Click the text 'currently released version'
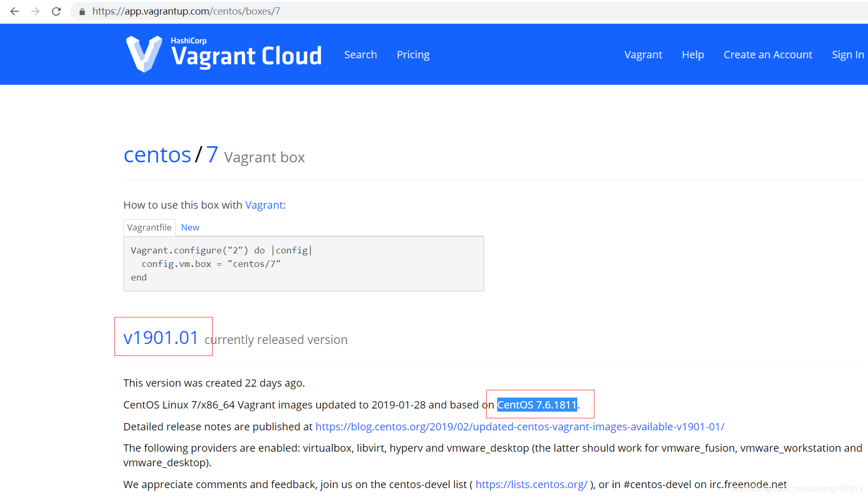The image size is (868, 498). tap(276, 340)
